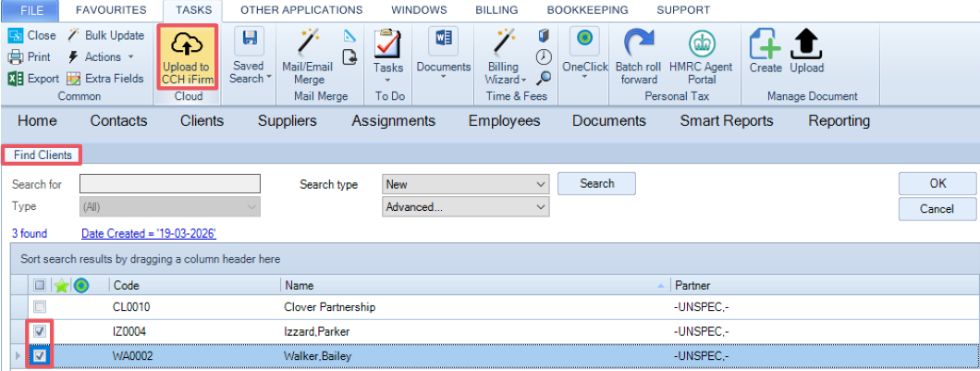Click the CL0010 code cell

[131, 308]
